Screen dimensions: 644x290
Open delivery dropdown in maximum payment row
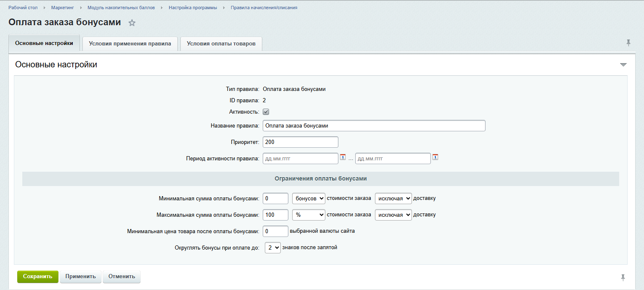click(x=393, y=215)
